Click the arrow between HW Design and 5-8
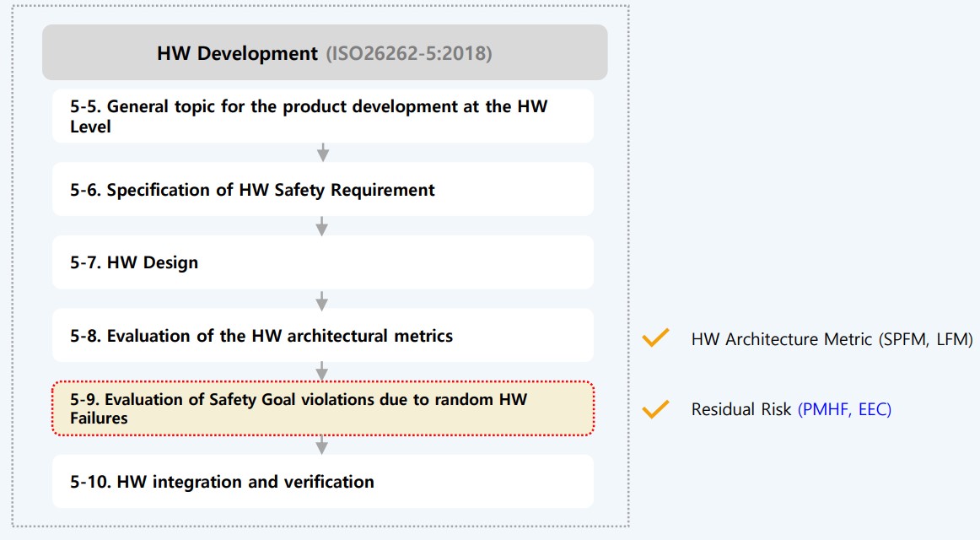The image size is (980, 540). 322,299
